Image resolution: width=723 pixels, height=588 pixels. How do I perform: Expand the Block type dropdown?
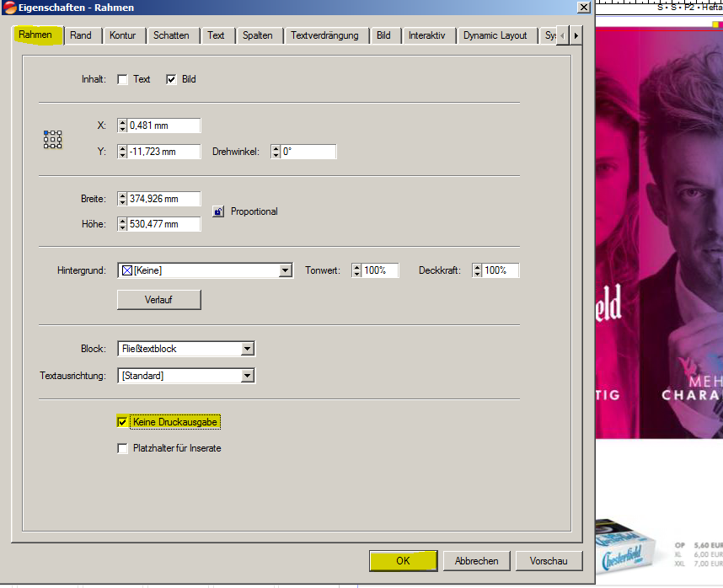(x=247, y=349)
